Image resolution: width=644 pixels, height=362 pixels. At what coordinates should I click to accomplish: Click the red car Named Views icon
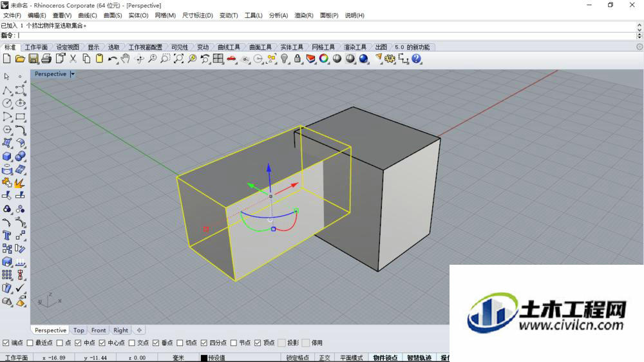pyautogui.click(x=232, y=59)
